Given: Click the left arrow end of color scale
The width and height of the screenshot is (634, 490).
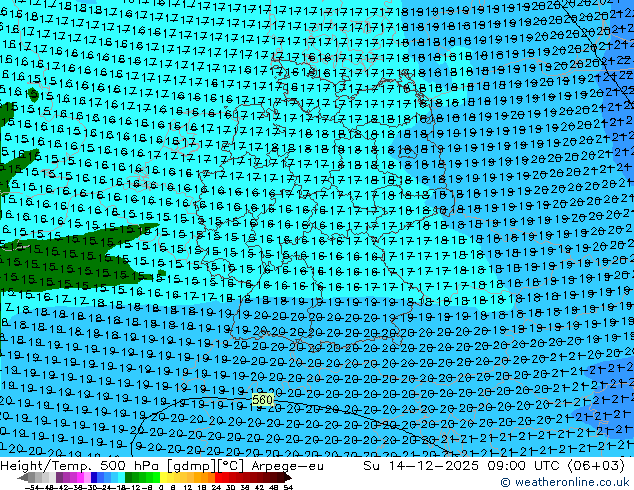Looking at the screenshot, I should click(23, 478).
